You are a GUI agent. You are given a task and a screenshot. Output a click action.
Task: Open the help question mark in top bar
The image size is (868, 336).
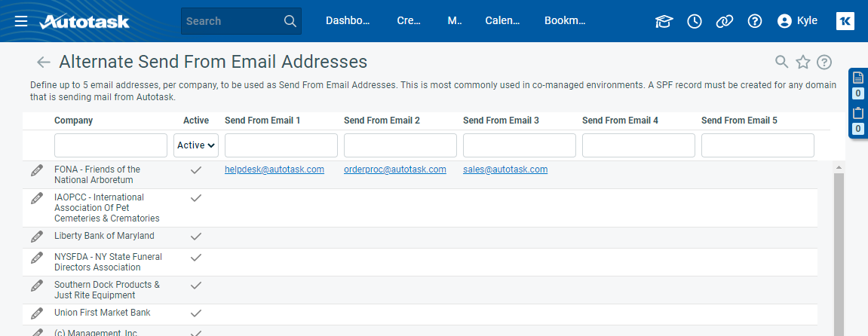[x=755, y=21]
